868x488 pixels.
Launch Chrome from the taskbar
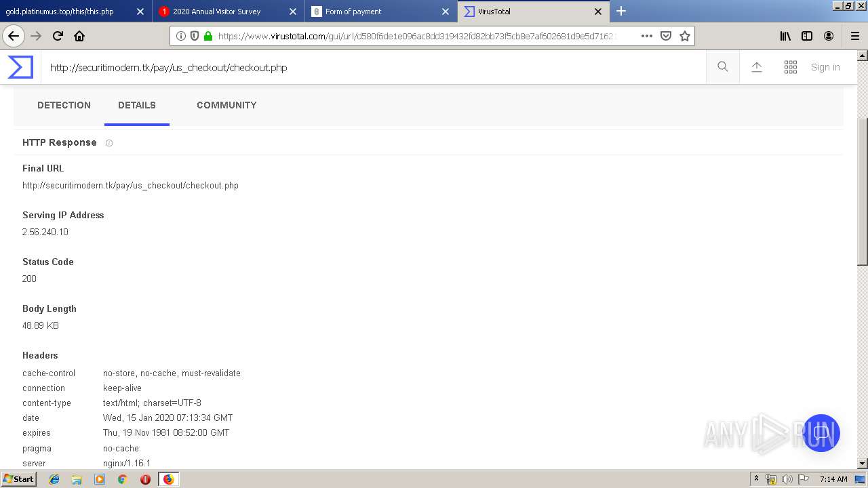pyautogui.click(x=122, y=479)
